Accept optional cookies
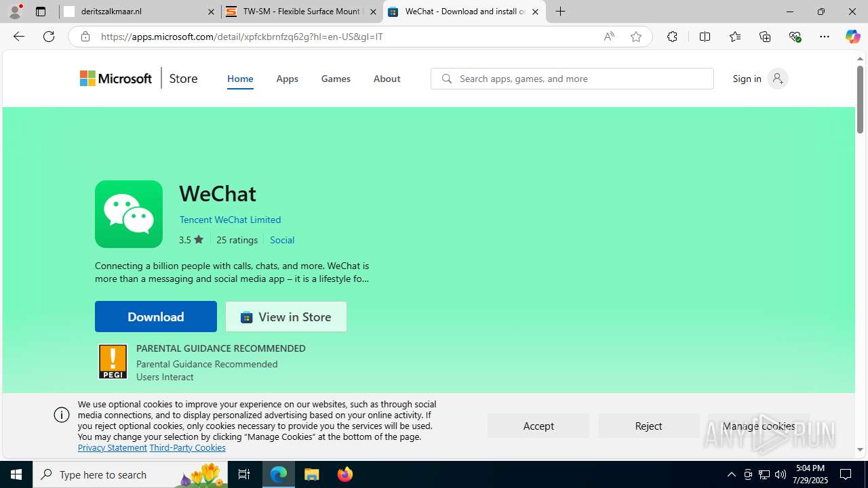The width and height of the screenshot is (868, 488). pos(538,426)
